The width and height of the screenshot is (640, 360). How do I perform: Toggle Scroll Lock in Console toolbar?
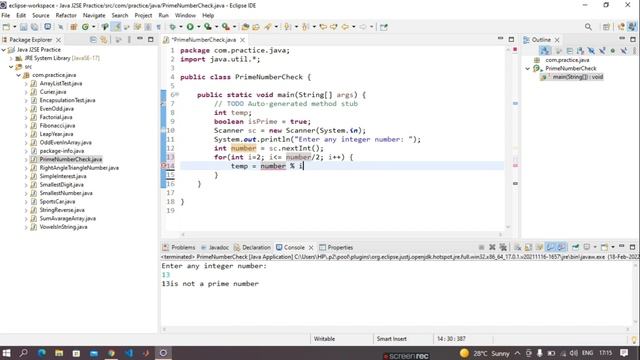click(528, 247)
